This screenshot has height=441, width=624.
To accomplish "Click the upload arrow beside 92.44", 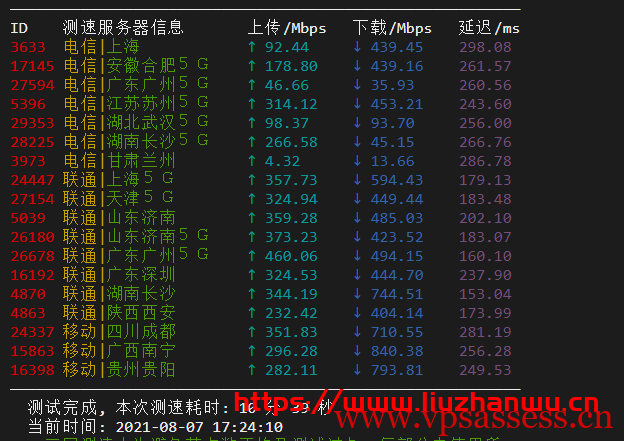I will coord(251,46).
